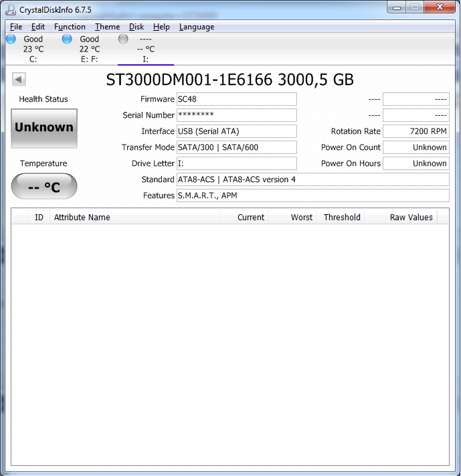Click the Rotation Rate value 7200 RPM
Viewport: 461px width, 476px height.
tap(416, 131)
